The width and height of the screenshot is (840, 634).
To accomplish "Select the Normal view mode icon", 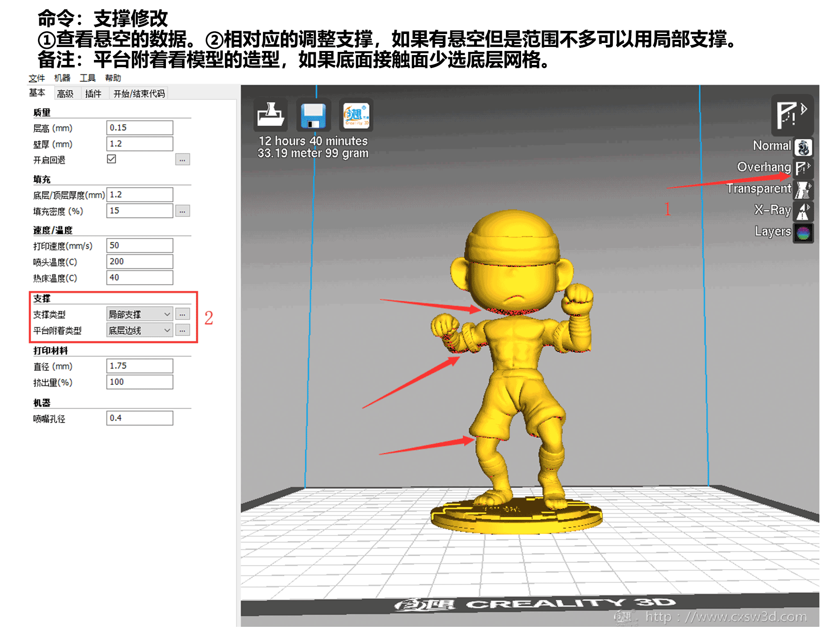I will (803, 147).
